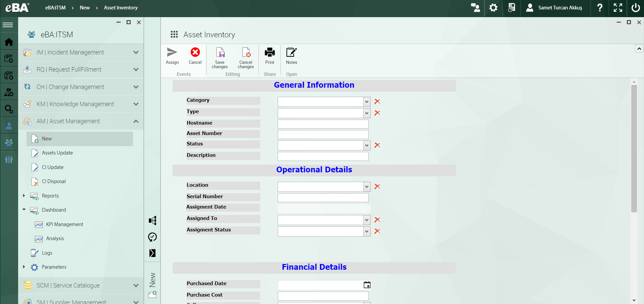
Task: Open the Notes tool
Action: (x=291, y=56)
